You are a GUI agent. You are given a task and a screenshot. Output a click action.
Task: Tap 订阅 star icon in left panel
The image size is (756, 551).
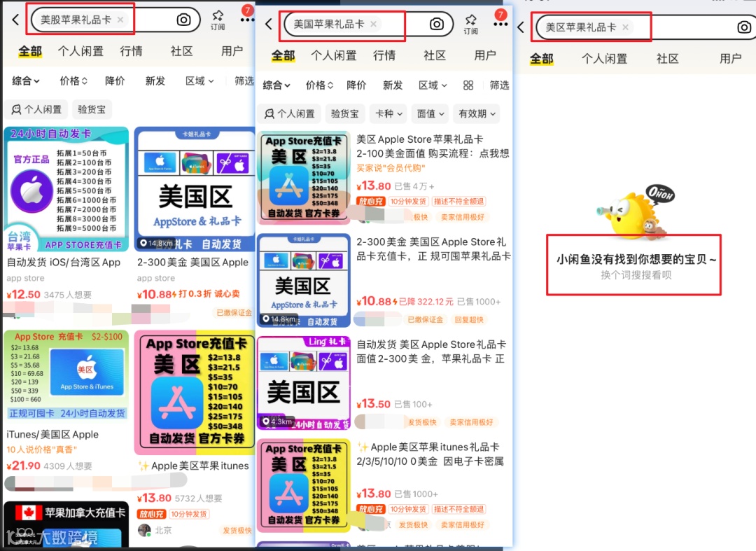tap(218, 20)
